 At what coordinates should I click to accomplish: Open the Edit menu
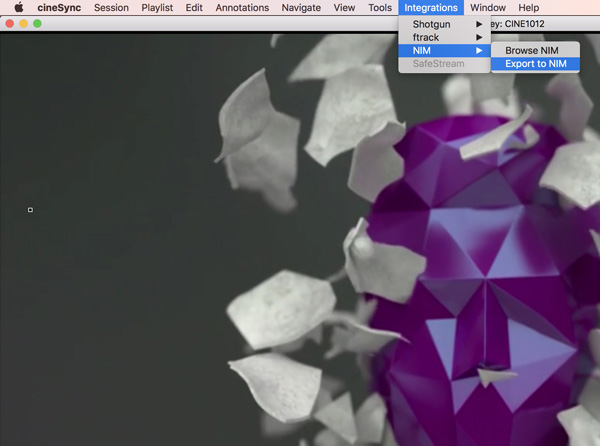(x=194, y=8)
